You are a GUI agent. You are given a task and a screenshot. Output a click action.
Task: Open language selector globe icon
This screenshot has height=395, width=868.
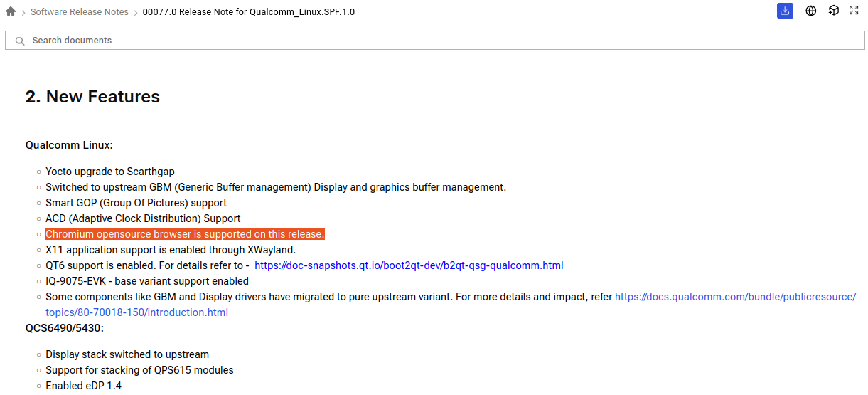(811, 11)
